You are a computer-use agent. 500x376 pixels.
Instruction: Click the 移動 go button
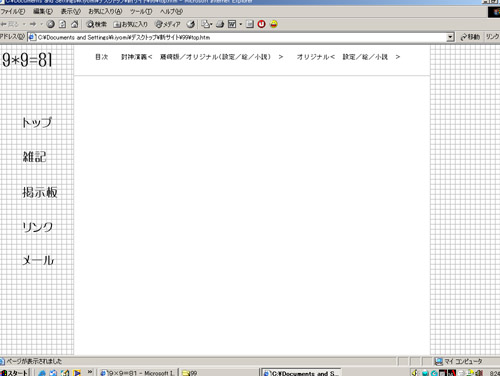tap(470, 37)
